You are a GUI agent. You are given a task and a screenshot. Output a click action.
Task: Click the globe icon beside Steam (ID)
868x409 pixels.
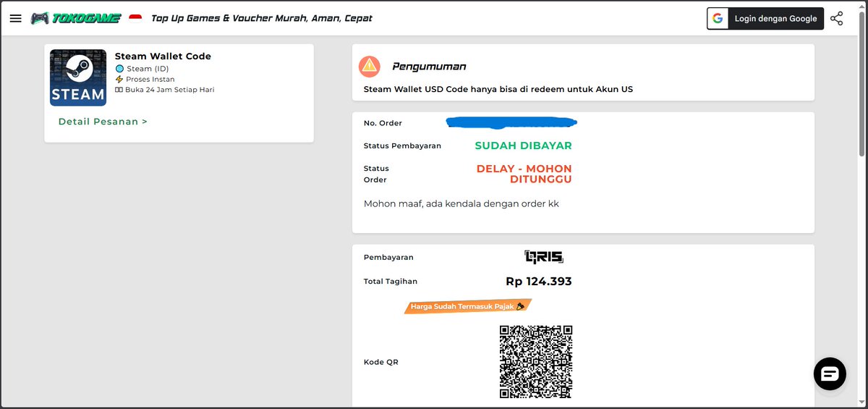point(120,69)
